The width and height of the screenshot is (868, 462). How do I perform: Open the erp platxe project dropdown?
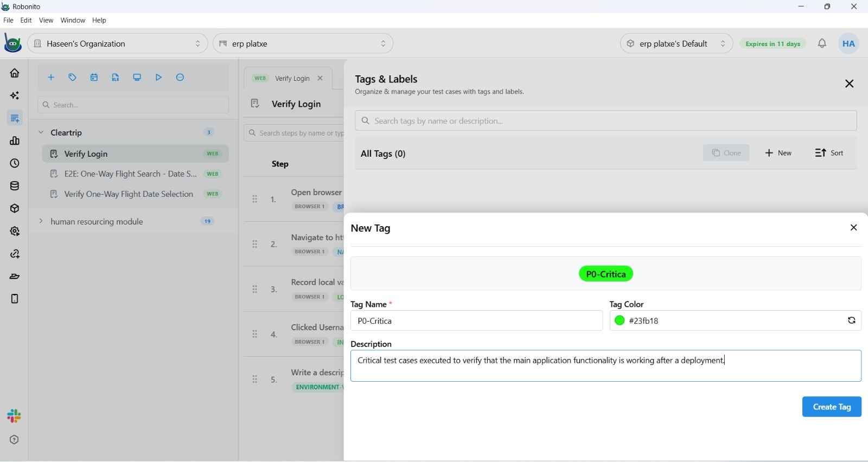pos(303,43)
